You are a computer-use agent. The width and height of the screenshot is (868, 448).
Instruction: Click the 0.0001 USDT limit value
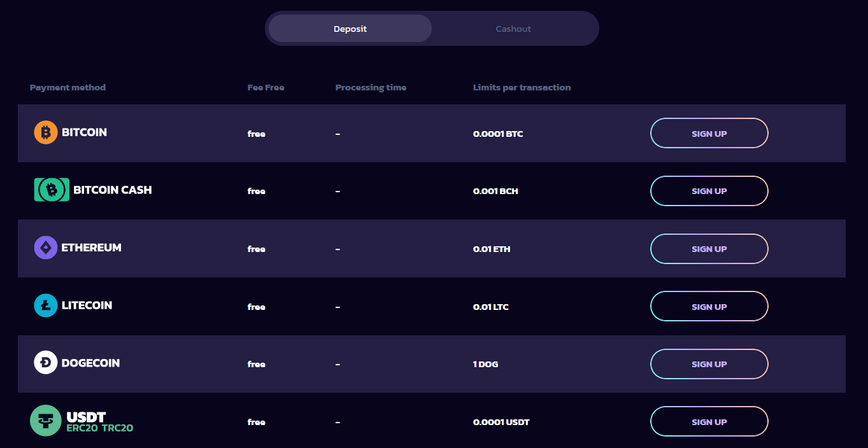click(x=501, y=422)
